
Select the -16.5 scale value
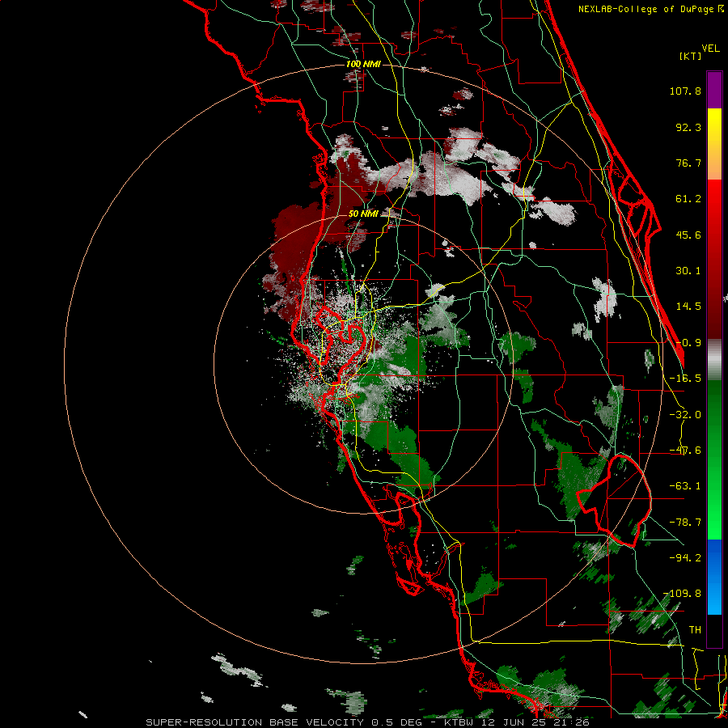[685, 379]
